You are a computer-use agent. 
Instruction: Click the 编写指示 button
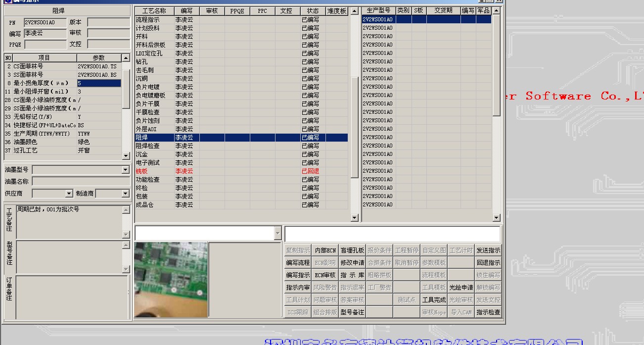(298, 275)
